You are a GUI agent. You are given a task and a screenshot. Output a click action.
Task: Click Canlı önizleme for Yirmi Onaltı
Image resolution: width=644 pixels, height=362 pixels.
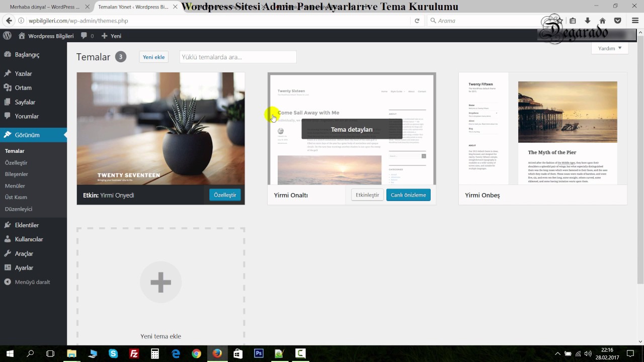(409, 195)
